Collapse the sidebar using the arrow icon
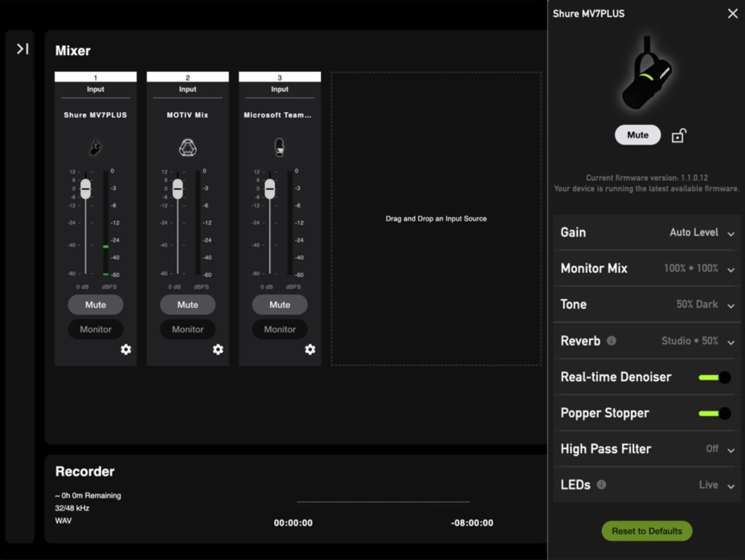 tap(23, 49)
